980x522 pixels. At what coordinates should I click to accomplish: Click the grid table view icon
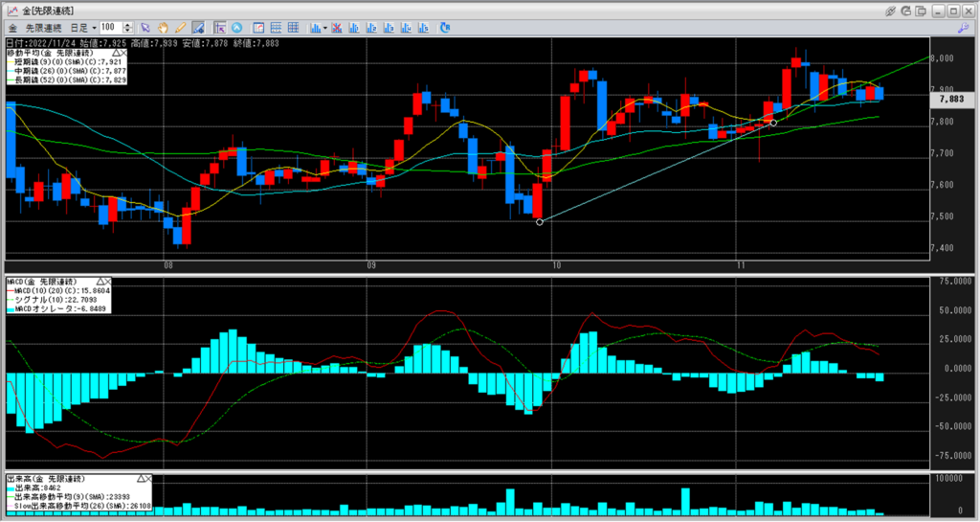(x=293, y=28)
